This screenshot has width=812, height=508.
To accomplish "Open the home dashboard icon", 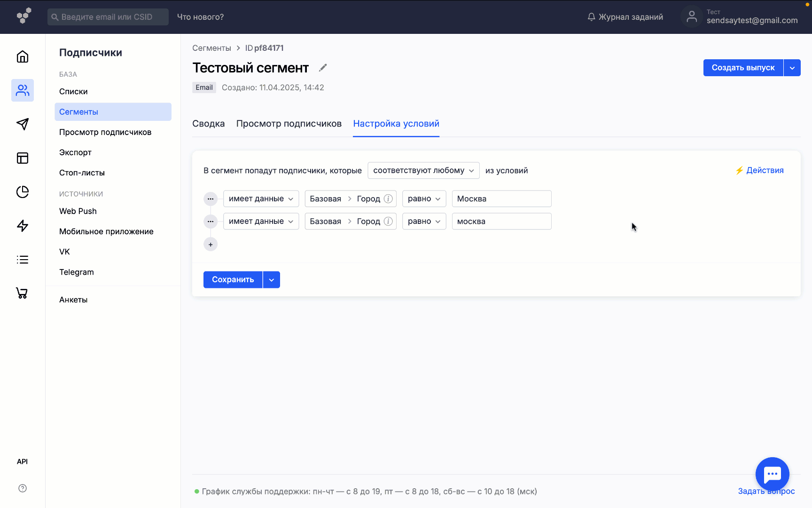I will [22, 56].
